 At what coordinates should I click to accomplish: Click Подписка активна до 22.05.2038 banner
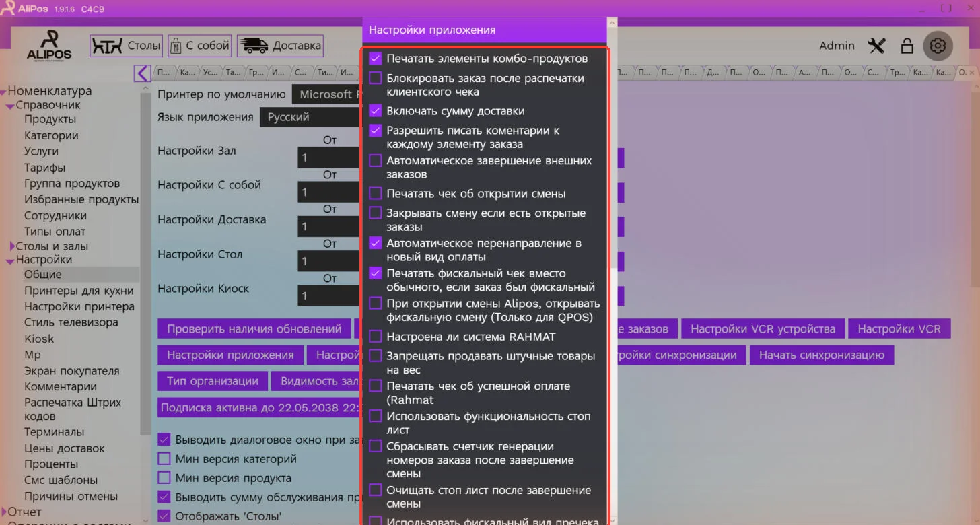(259, 407)
